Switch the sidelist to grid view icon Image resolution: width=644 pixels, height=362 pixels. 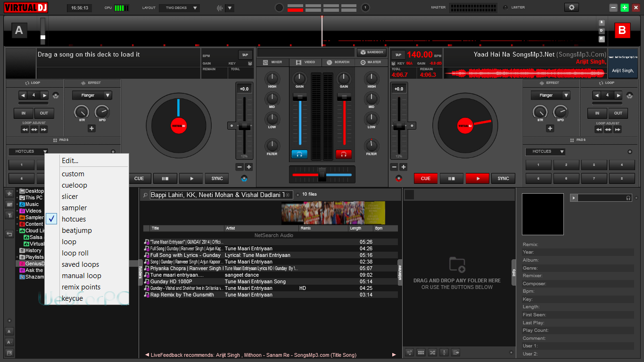click(421, 352)
